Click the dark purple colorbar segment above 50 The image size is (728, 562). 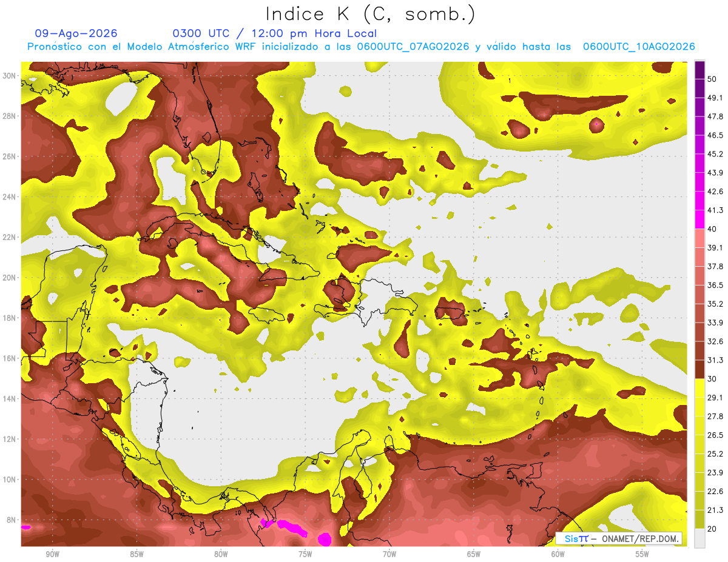point(699,70)
